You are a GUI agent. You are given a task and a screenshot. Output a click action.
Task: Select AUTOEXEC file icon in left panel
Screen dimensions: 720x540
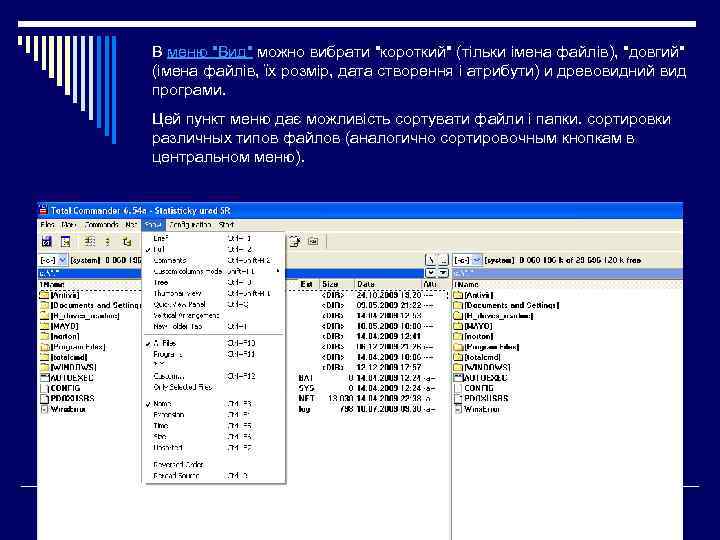pos(44,377)
